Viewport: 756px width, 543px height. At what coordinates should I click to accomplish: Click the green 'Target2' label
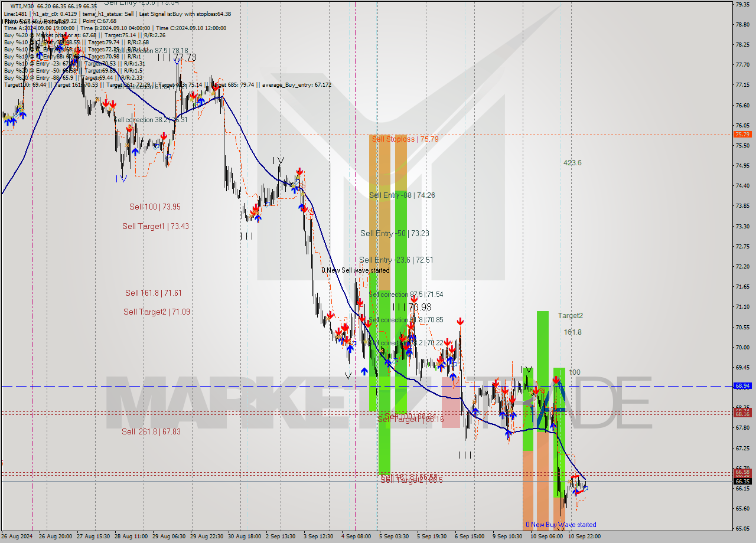(571, 316)
